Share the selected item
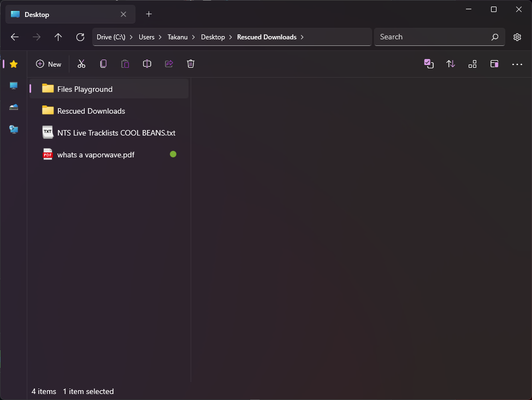 pos(169,64)
